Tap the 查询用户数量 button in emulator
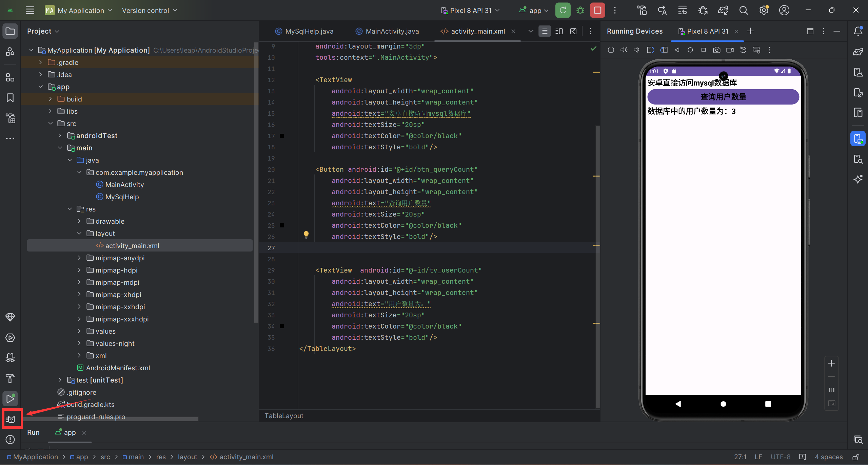Image resolution: width=868 pixels, height=465 pixels. pyautogui.click(x=723, y=97)
